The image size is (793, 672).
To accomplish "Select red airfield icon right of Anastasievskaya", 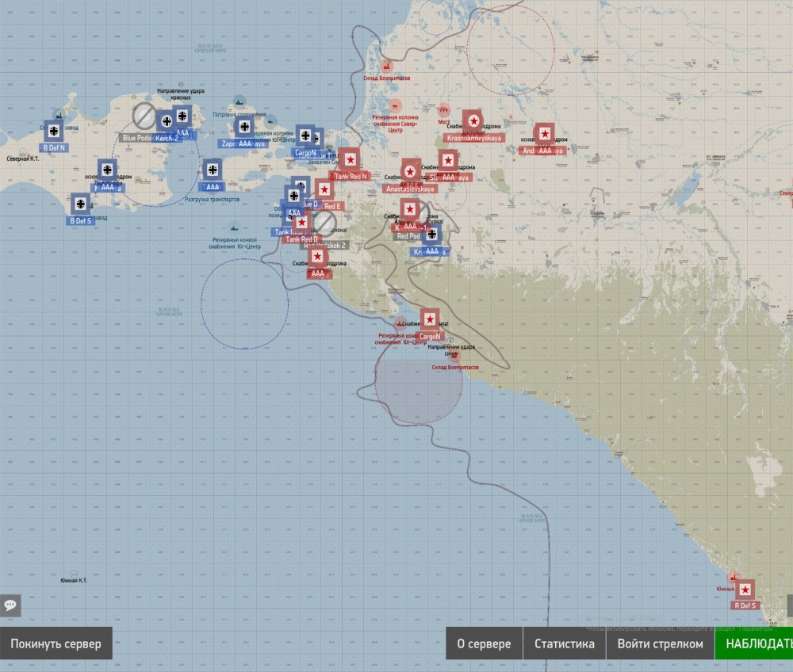I will click(x=448, y=161).
